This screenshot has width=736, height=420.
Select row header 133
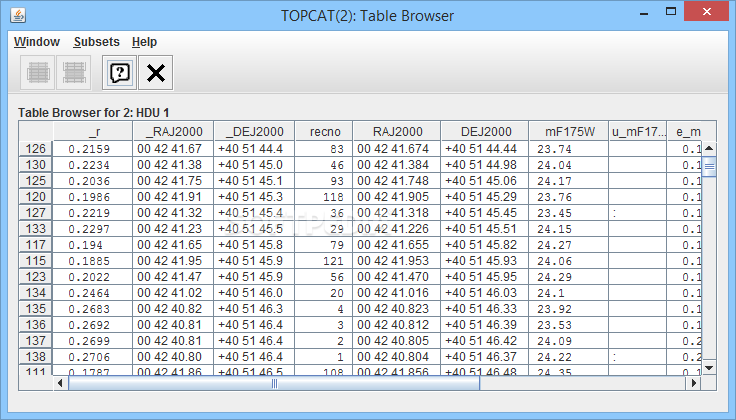click(36, 229)
